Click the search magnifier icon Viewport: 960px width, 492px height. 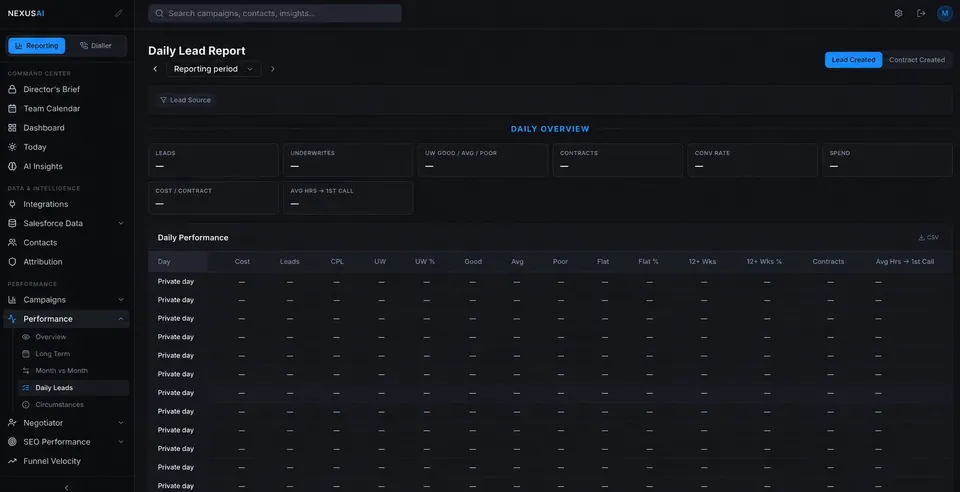point(159,13)
